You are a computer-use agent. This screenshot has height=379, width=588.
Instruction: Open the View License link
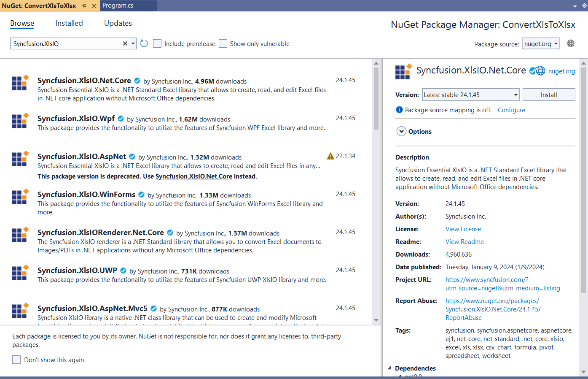[x=463, y=229]
